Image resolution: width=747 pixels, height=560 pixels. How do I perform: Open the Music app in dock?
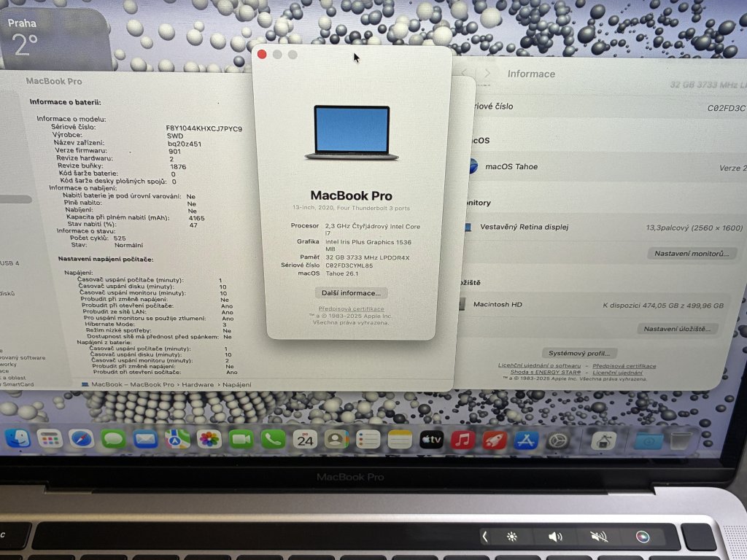click(462, 440)
